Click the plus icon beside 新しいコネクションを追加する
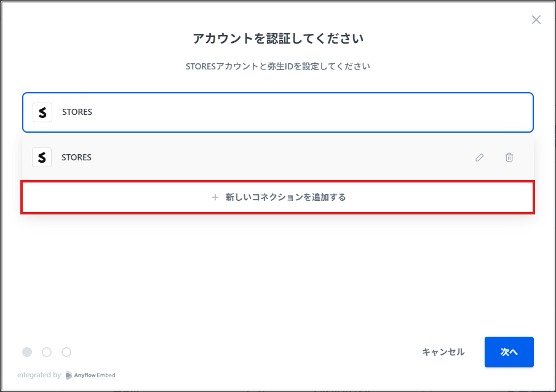 coord(215,197)
